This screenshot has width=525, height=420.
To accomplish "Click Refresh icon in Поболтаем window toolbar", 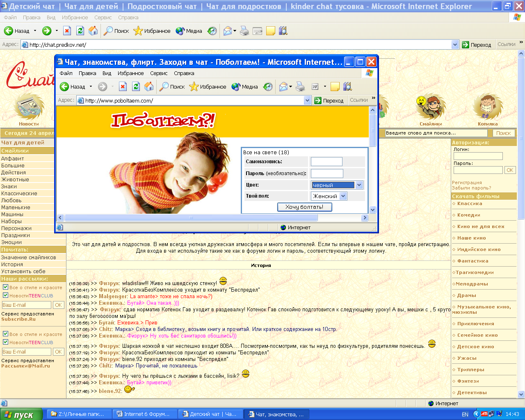I will [136, 87].
